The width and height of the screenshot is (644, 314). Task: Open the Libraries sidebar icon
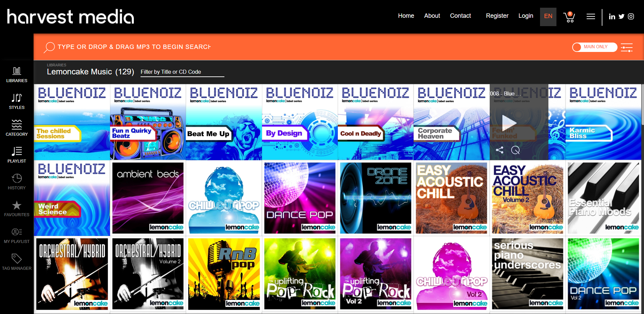(17, 71)
